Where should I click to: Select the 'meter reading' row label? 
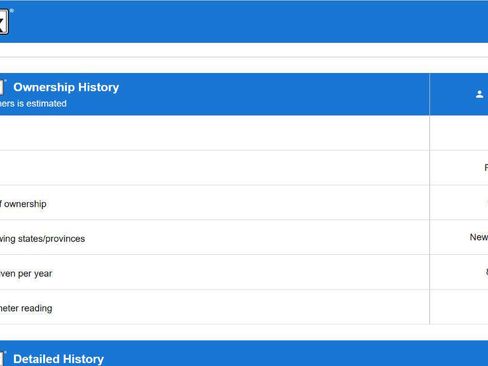tap(26, 308)
